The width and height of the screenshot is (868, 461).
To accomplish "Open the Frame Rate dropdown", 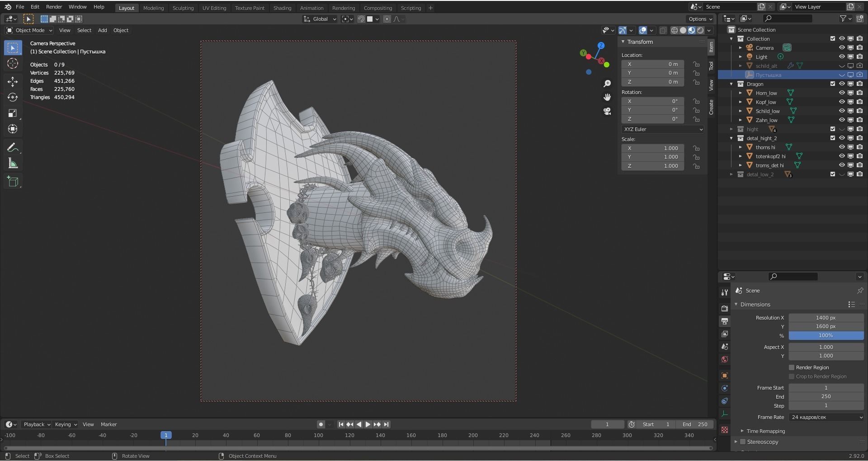I will coord(826,417).
